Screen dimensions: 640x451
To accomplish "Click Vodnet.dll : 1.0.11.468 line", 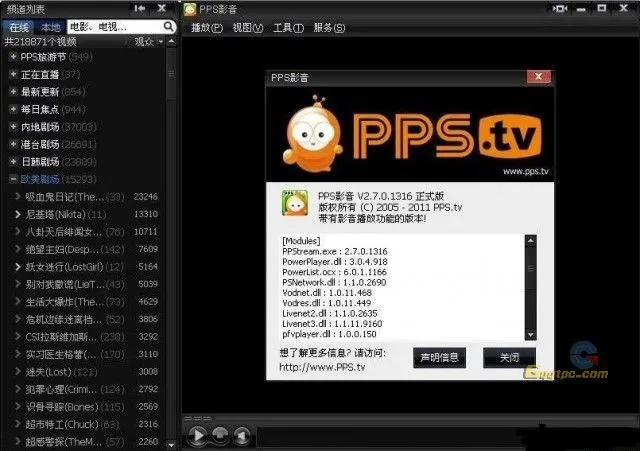I will [327, 293].
